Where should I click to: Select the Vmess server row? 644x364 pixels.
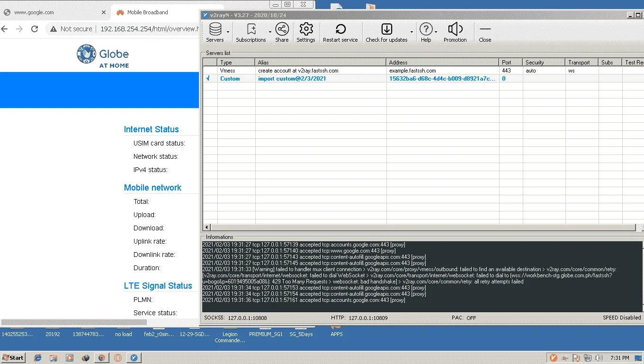[423, 70]
